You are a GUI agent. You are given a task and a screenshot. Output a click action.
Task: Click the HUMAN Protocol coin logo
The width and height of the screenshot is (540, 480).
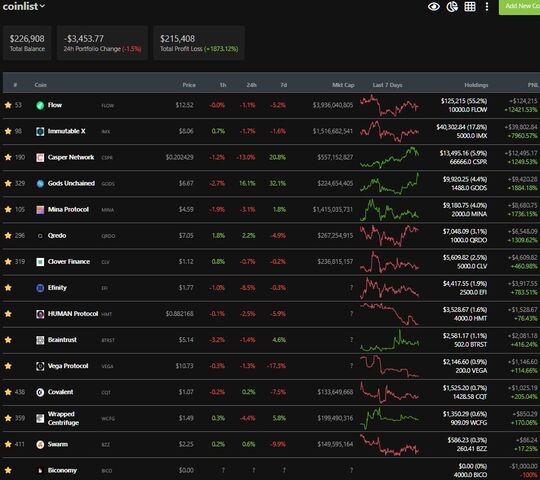pyautogui.click(x=40, y=314)
